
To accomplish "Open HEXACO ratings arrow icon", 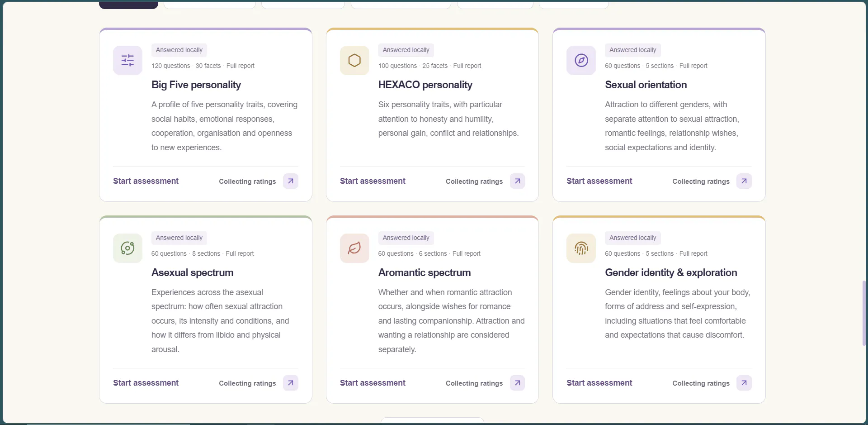I will [x=517, y=181].
